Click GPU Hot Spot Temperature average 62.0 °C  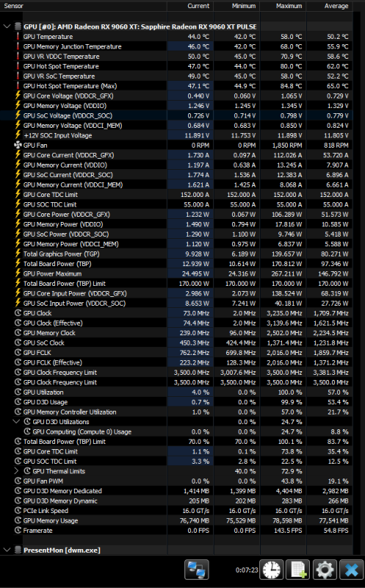click(337, 66)
